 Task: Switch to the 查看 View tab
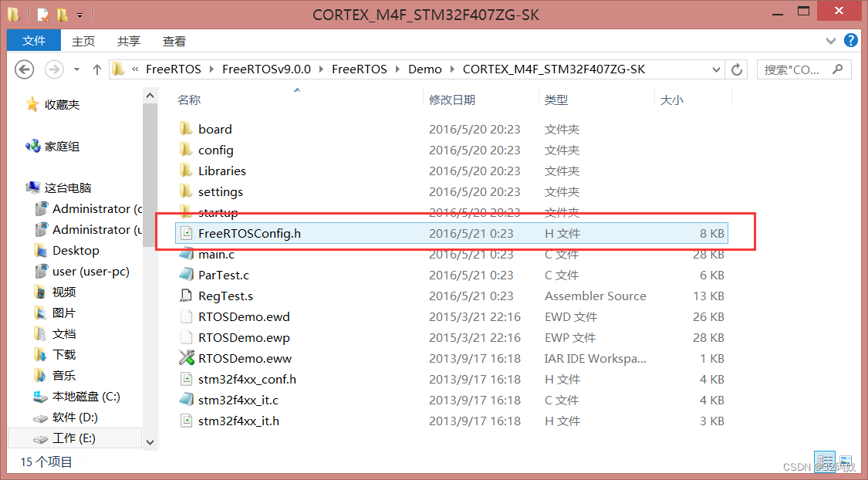tap(174, 41)
